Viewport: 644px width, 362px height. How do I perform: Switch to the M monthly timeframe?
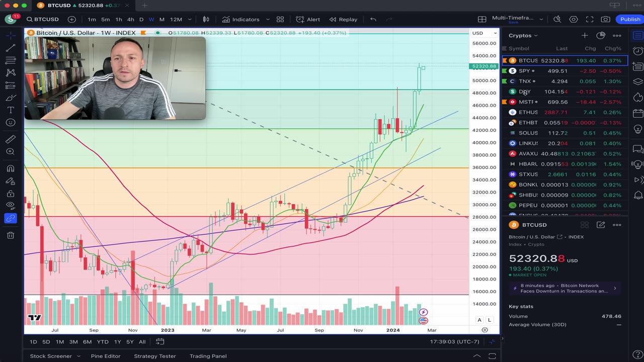tap(162, 19)
